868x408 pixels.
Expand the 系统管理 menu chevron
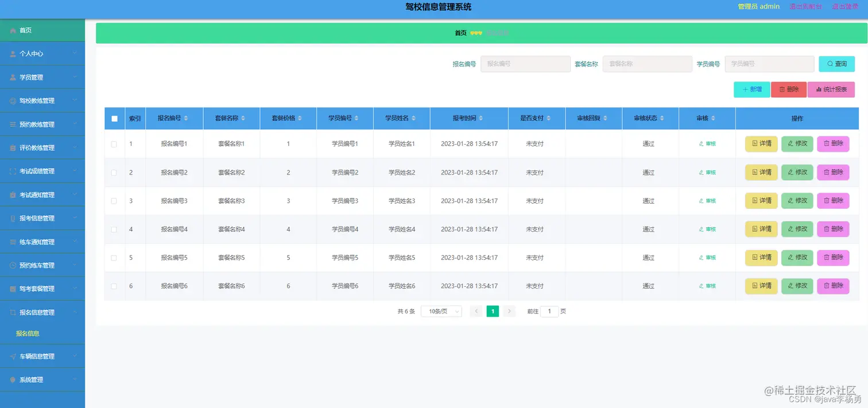tap(75, 380)
